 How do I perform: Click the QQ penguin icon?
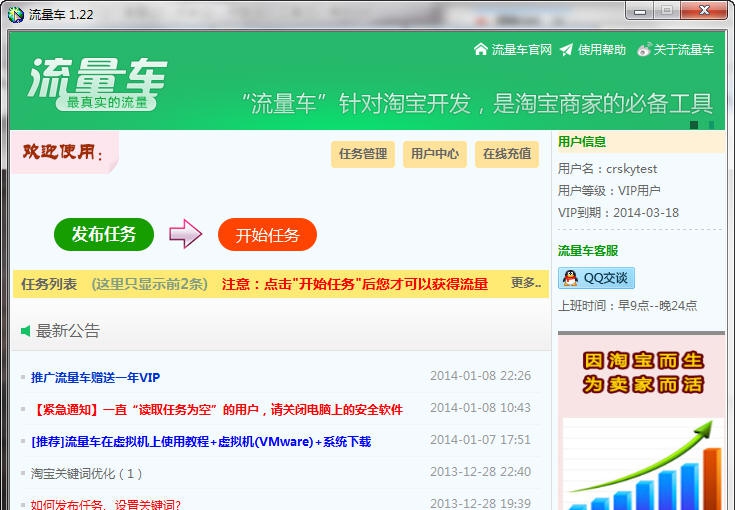[x=570, y=278]
